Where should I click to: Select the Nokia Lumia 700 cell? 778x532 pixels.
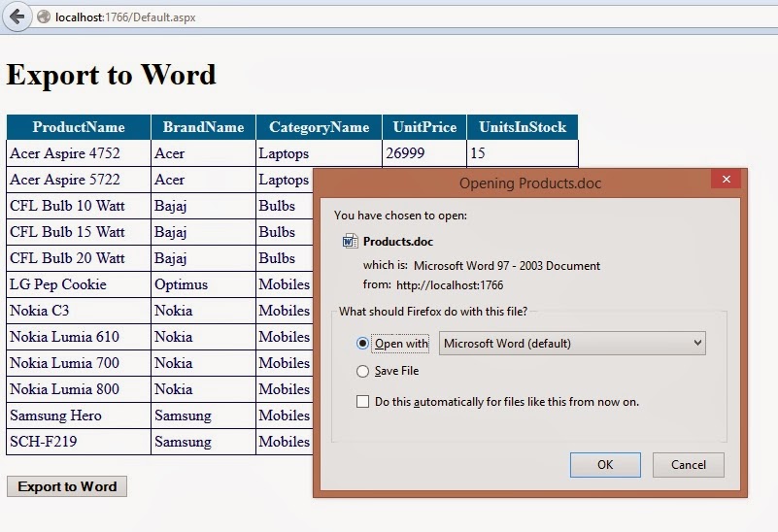pyautogui.click(x=79, y=363)
